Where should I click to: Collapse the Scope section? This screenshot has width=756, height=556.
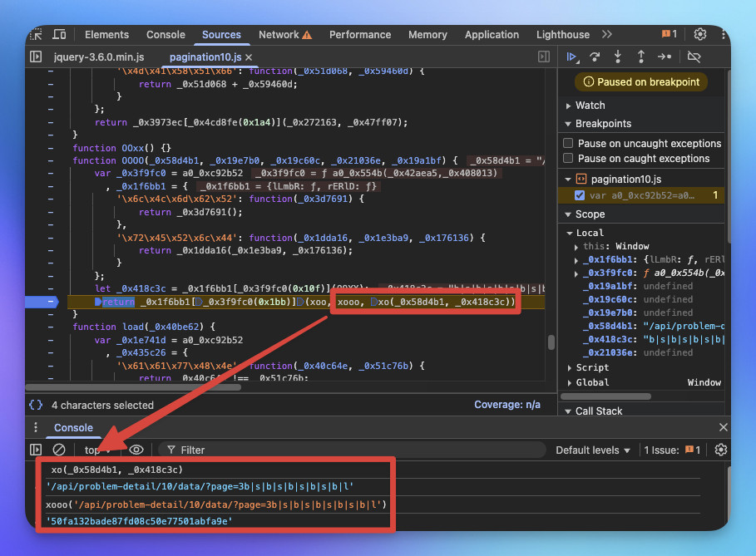pos(568,214)
